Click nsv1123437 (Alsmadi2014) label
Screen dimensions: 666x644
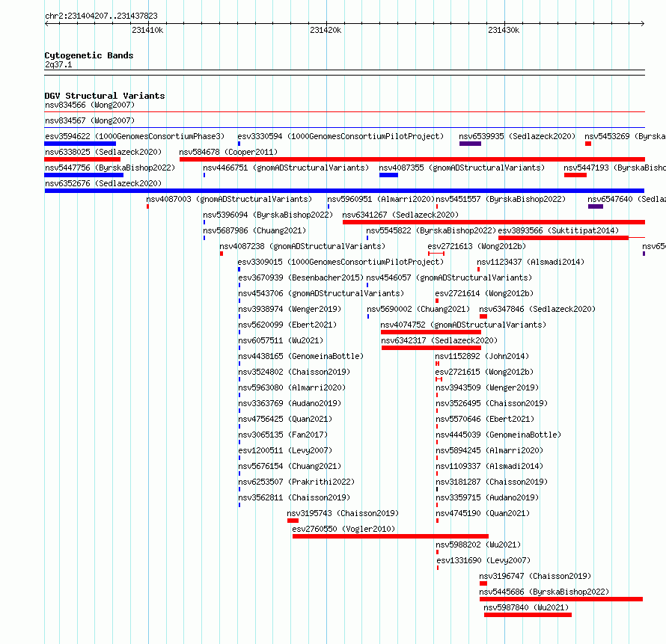pyautogui.click(x=531, y=262)
